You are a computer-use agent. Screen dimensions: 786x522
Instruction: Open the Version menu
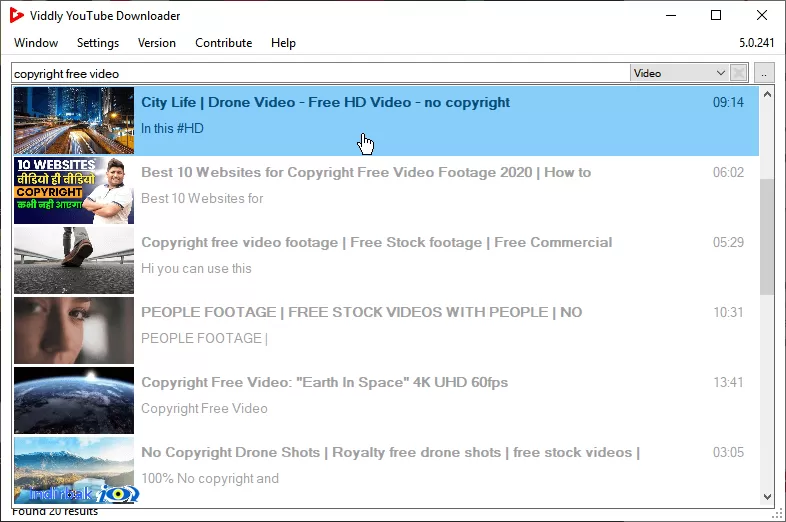pyautogui.click(x=157, y=43)
